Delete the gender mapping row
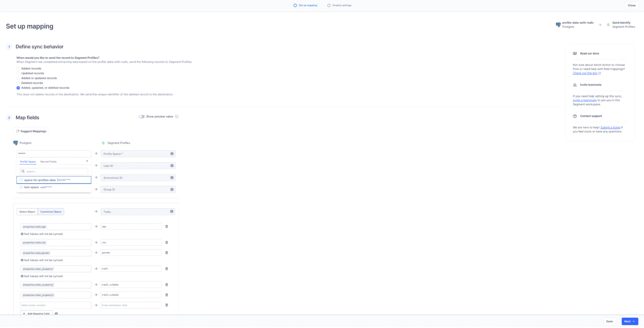 point(167,253)
